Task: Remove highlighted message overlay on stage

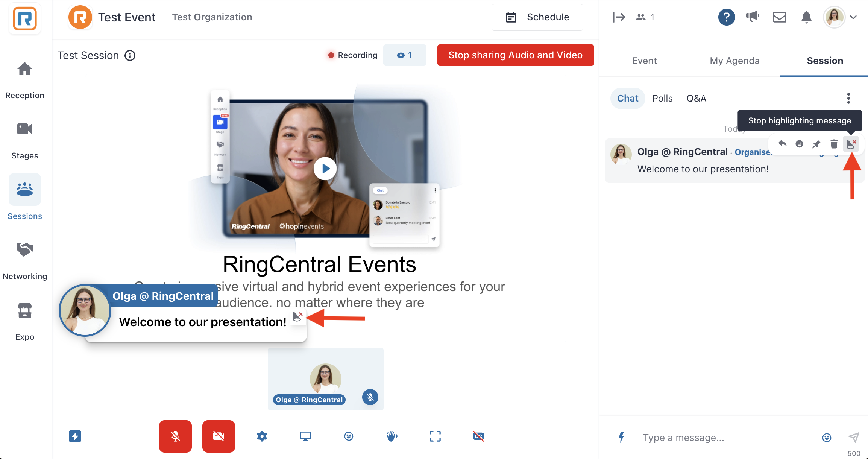Action: tap(298, 316)
